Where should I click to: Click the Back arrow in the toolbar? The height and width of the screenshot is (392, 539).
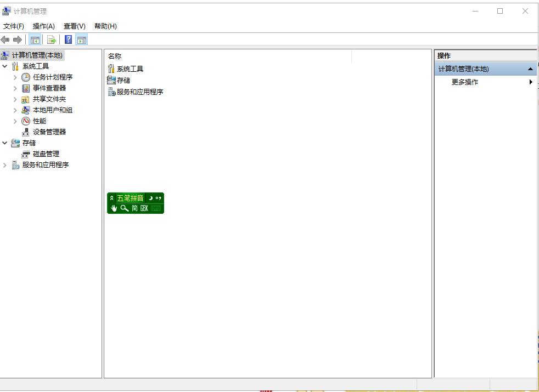[x=5, y=40]
